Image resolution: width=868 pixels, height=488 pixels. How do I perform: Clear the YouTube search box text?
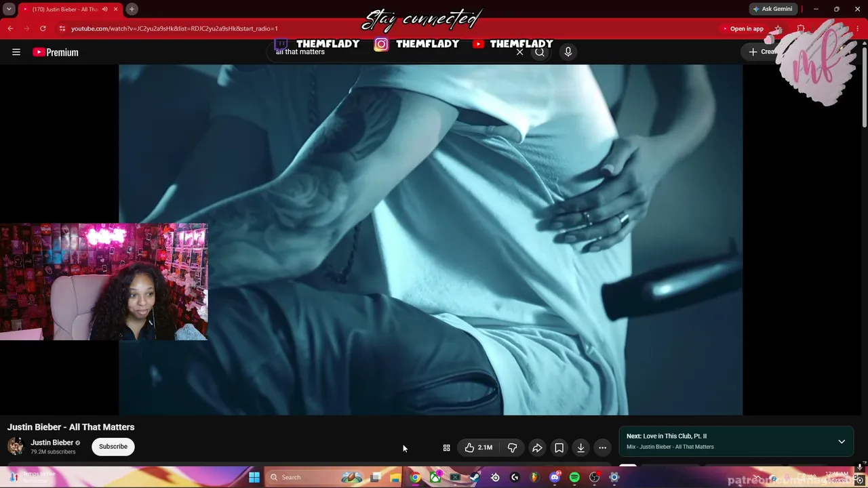pos(519,52)
